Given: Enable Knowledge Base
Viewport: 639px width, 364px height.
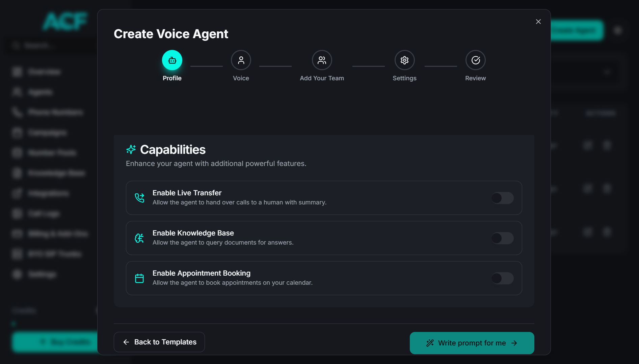Looking at the screenshot, I should click(x=502, y=238).
